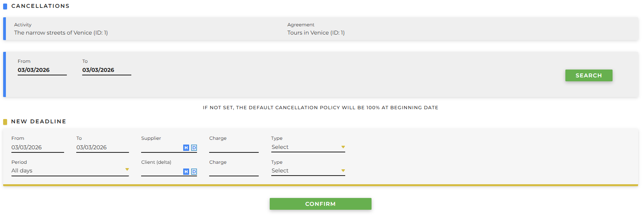Click into the Client (delta) input field
This screenshot has height=218, width=644.
(x=161, y=172)
